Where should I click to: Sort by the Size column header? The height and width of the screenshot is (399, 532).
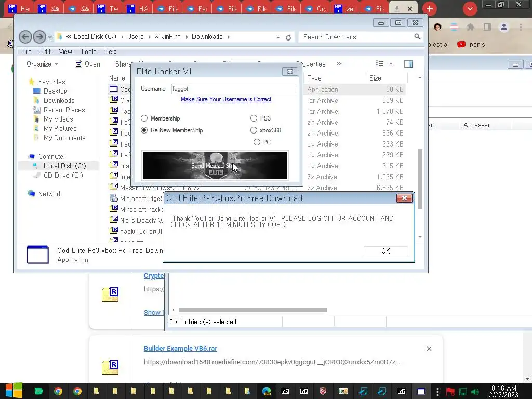pos(387,78)
